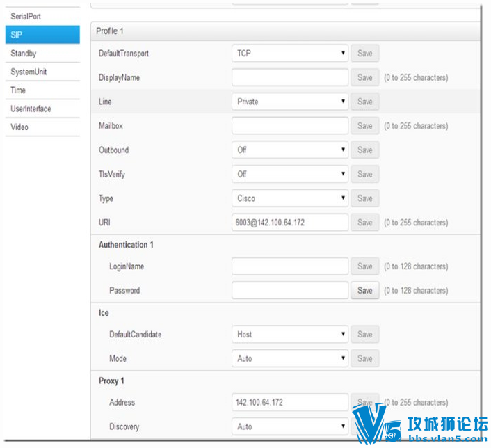Save the DisplayName value
Viewport: 491px width, 448px height.
[365, 77]
